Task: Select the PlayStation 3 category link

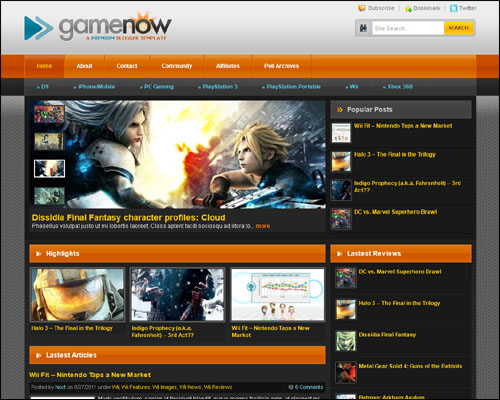Action: 218,87
